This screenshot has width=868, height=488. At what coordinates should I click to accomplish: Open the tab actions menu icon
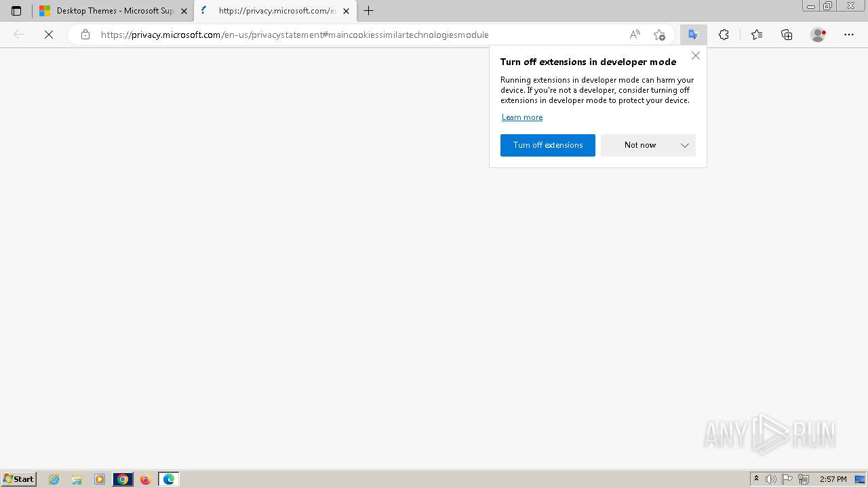click(16, 11)
